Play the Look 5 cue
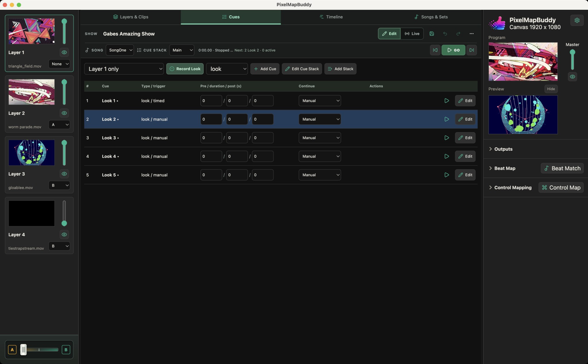 click(x=446, y=175)
